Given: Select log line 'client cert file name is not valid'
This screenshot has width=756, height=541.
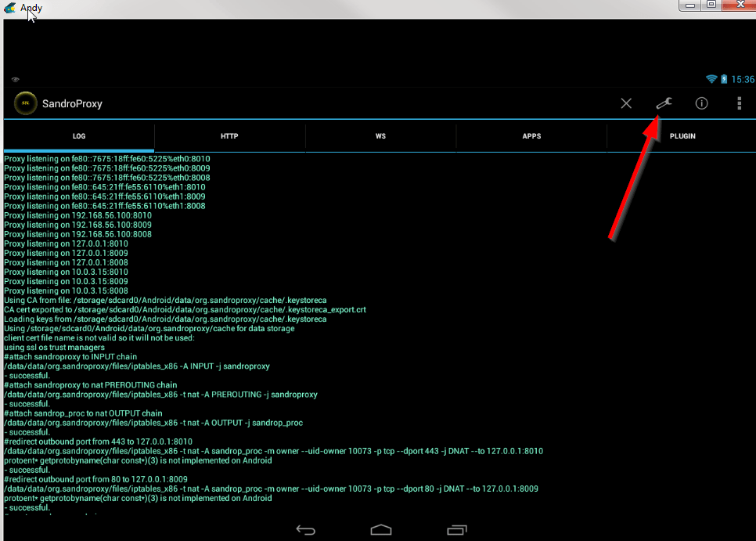Looking at the screenshot, I should coord(99,338).
